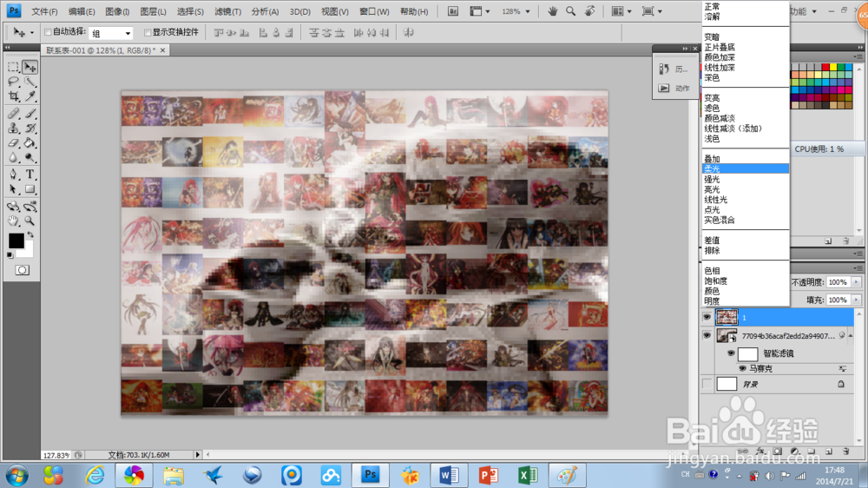
Task: Select the Rectangular Marquee tool
Action: pos(13,67)
